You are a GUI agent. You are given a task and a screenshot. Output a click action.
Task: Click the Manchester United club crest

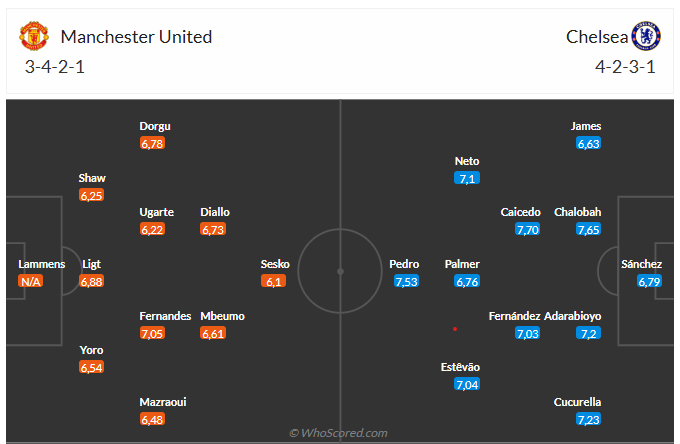point(34,37)
